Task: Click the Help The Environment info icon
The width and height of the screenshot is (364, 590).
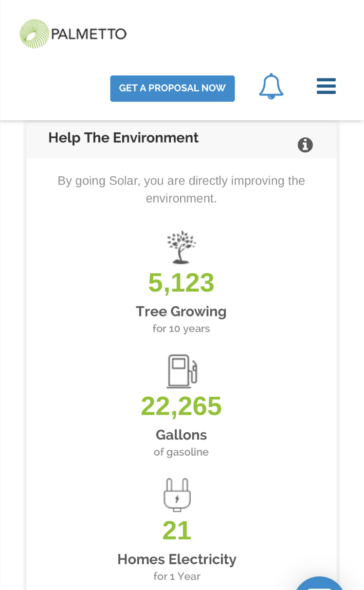Action: (305, 145)
